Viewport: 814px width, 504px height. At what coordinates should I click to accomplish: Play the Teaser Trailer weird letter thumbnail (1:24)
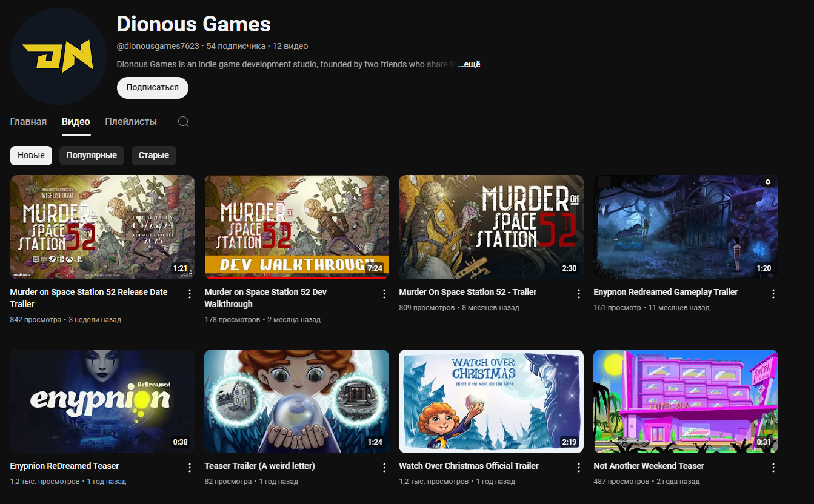297,401
